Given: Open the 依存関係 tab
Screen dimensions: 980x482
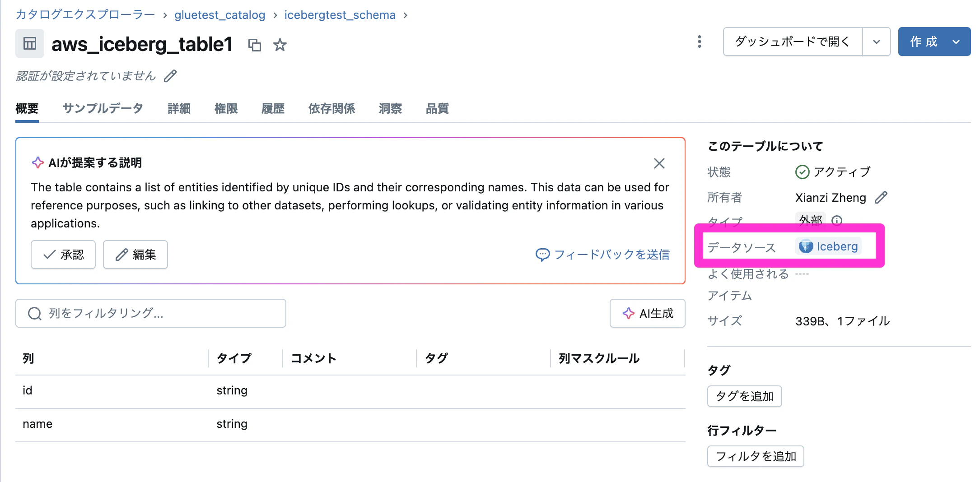Looking at the screenshot, I should click(x=332, y=108).
